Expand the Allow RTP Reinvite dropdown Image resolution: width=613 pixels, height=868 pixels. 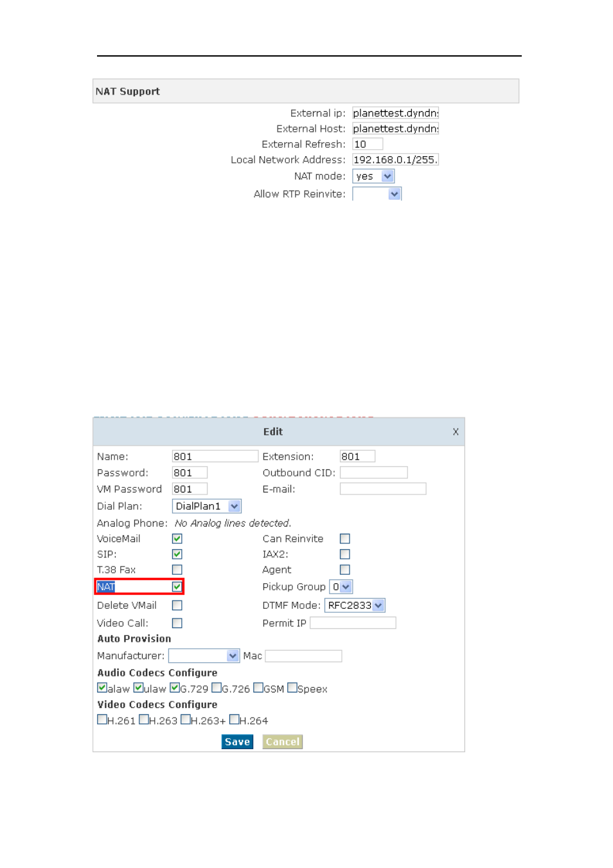click(377, 194)
